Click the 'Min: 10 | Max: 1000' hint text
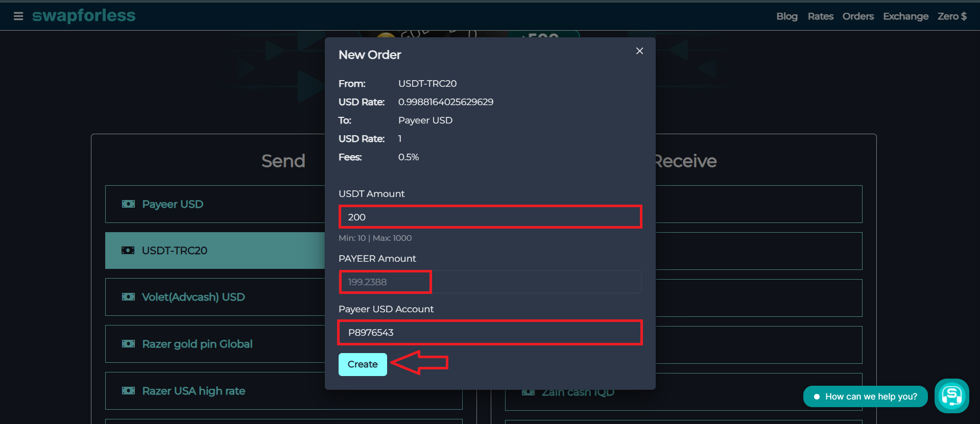Screen dimensions: 980x424 pyautogui.click(x=375, y=238)
